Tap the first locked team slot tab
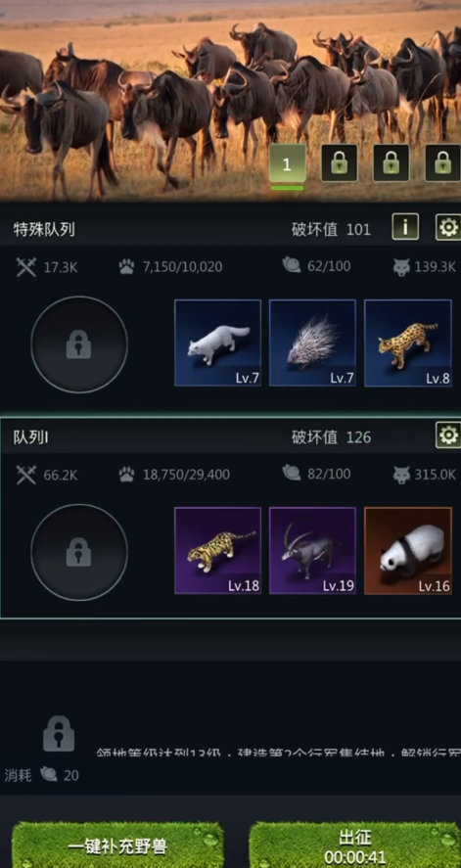461x868 pixels. click(340, 163)
